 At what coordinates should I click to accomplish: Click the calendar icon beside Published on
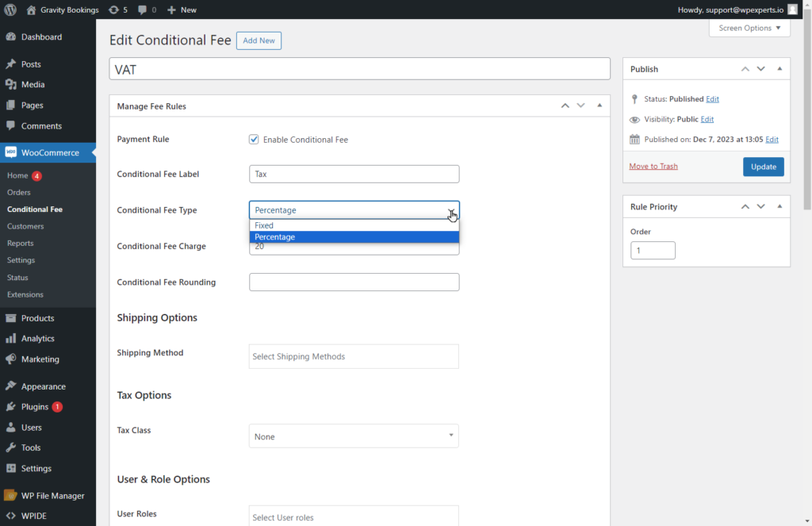tap(634, 140)
